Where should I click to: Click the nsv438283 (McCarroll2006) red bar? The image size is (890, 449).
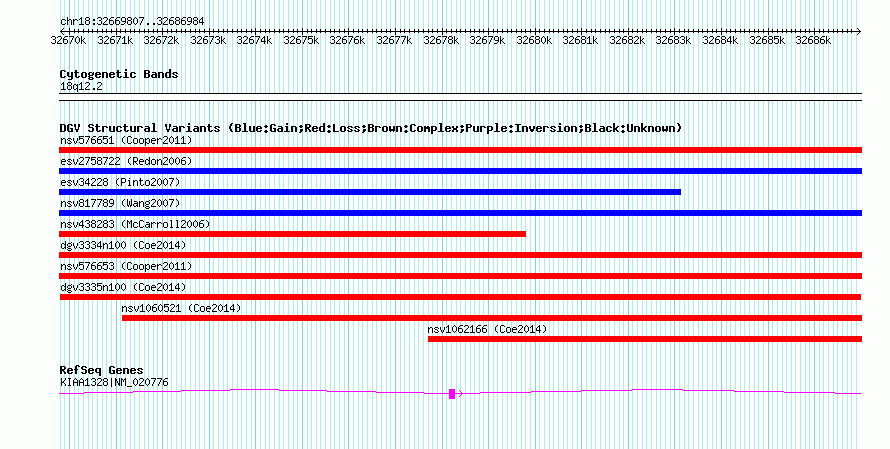coord(292,234)
